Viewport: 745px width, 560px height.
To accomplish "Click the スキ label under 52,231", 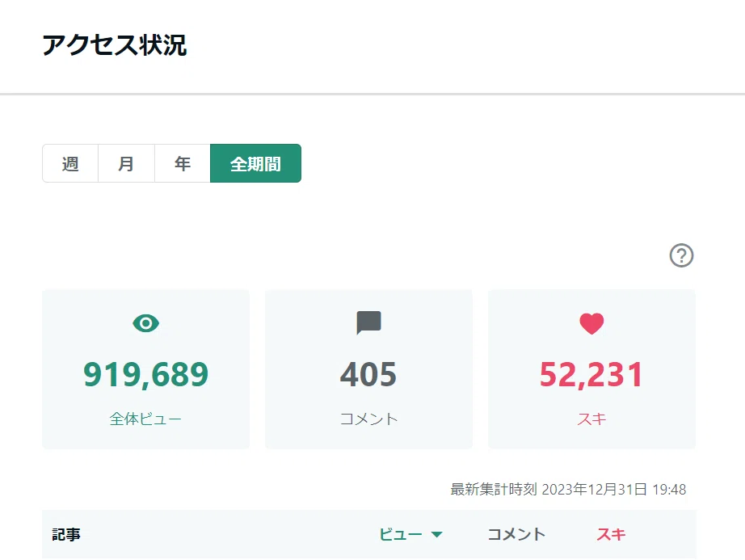I will coord(591,419).
